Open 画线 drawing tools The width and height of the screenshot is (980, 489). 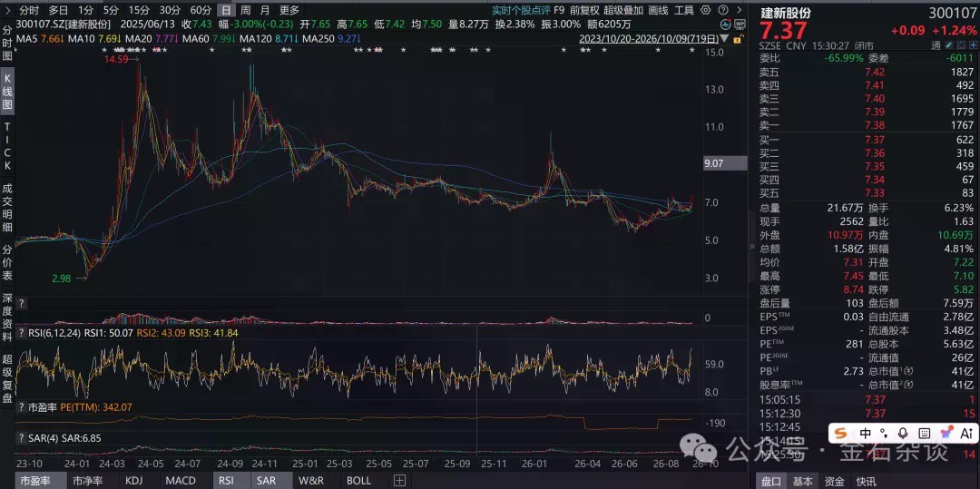[x=658, y=10]
